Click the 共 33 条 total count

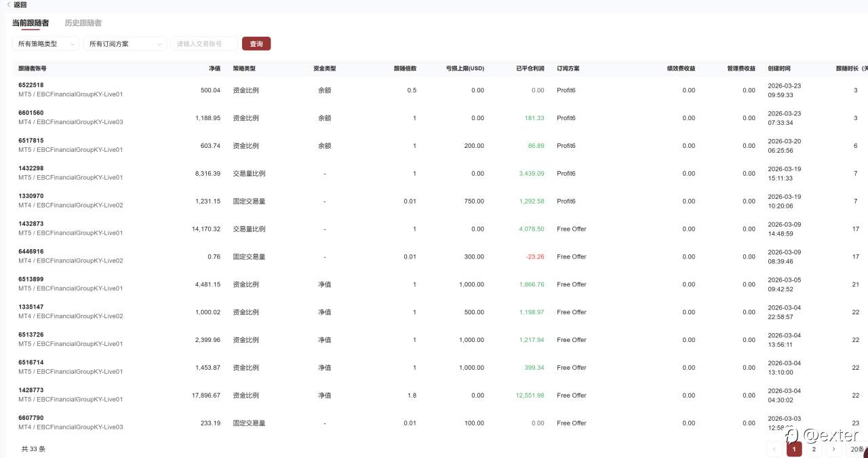(x=33, y=449)
